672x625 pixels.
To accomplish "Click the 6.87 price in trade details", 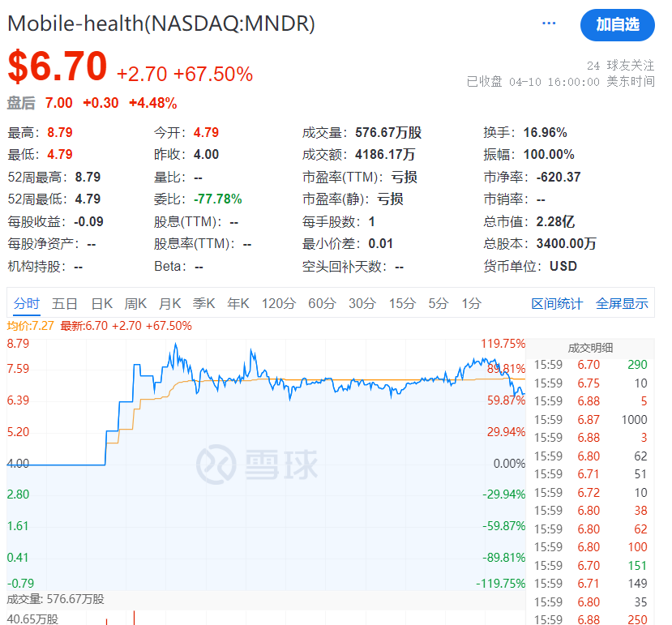I will click(x=589, y=420).
